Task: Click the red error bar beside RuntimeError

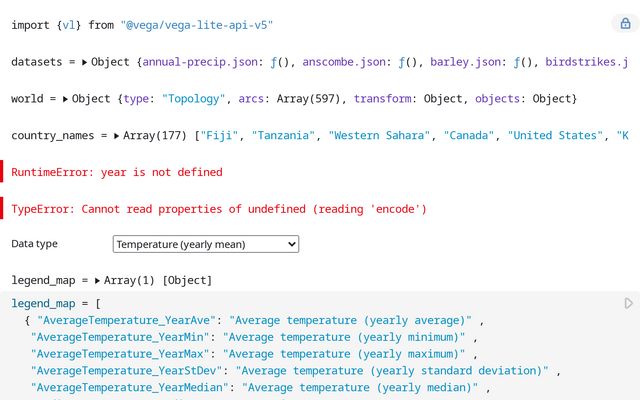Action: click(2, 171)
